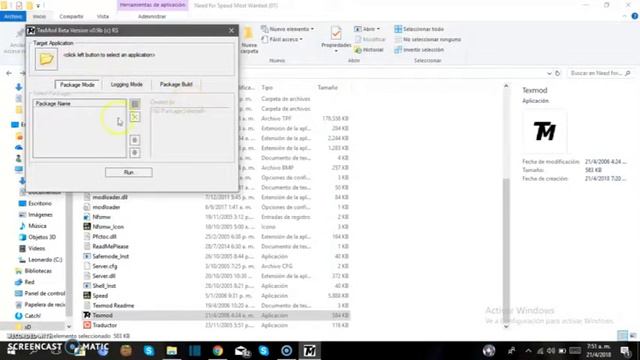The width and height of the screenshot is (640, 360).
Task: Click Historial in the ribbon
Action: 369,50
